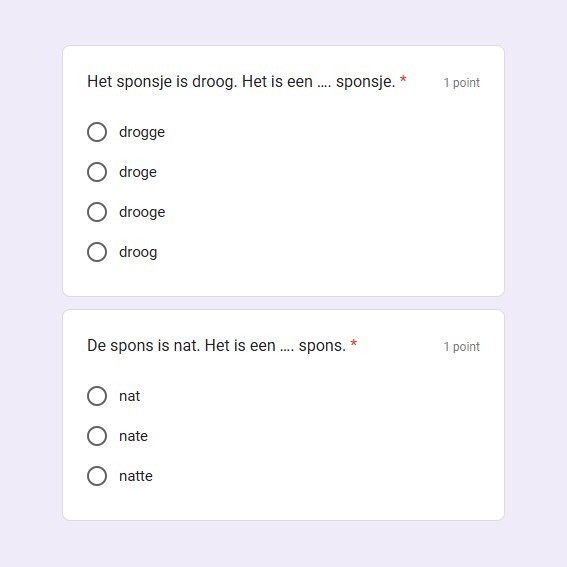
Task: Click the 'droge' answer label text
Action: [x=138, y=172]
